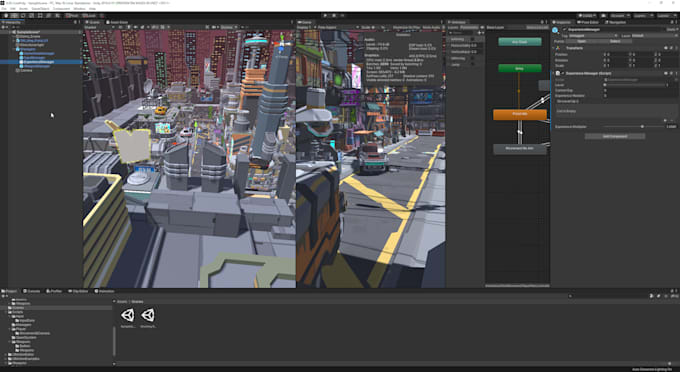The height and width of the screenshot is (372, 680).
Task: Open the Window menu
Action: click(79, 9)
